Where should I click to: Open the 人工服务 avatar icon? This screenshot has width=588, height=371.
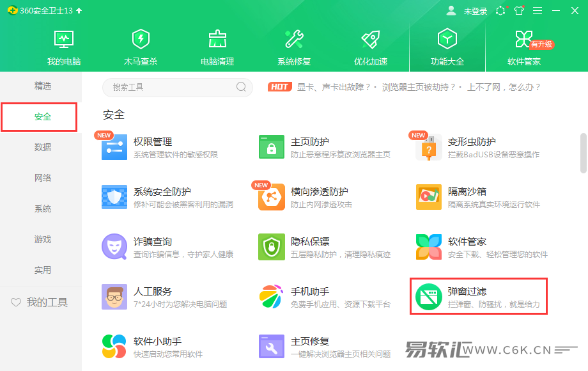click(114, 297)
